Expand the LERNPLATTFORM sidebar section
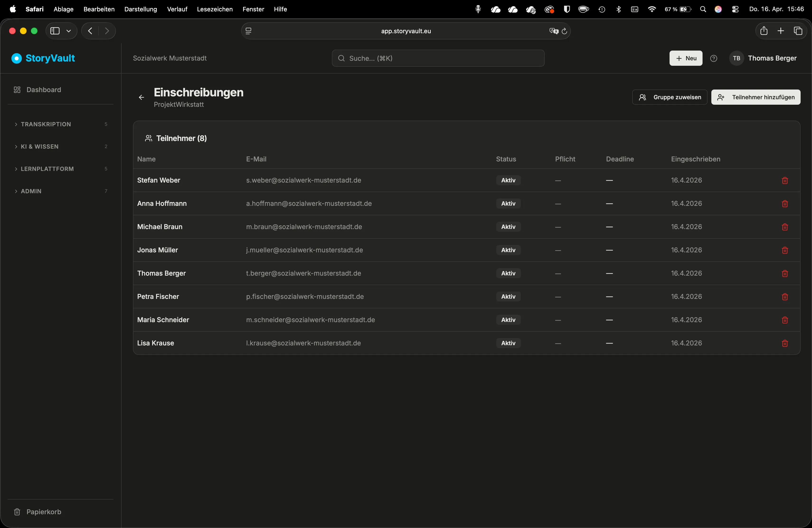This screenshot has height=528, width=812. pyautogui.click(x=61, y=169)
